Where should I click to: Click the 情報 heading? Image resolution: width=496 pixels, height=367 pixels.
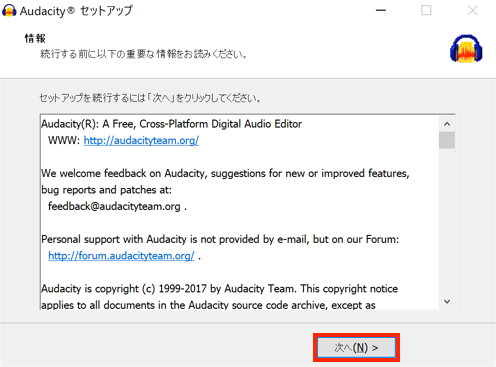click(35, 38)
